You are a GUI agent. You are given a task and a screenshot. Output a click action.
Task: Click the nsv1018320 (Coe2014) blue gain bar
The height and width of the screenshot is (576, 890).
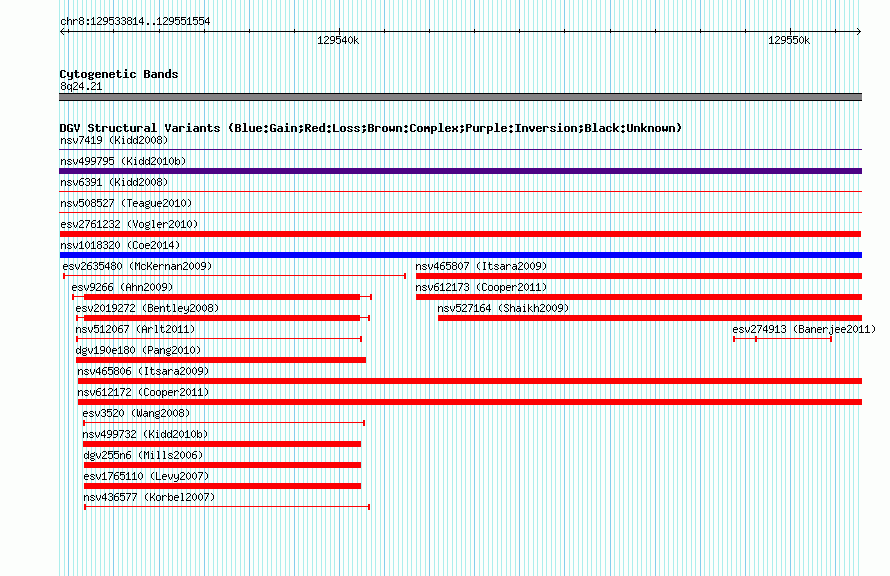click(460, 255)
